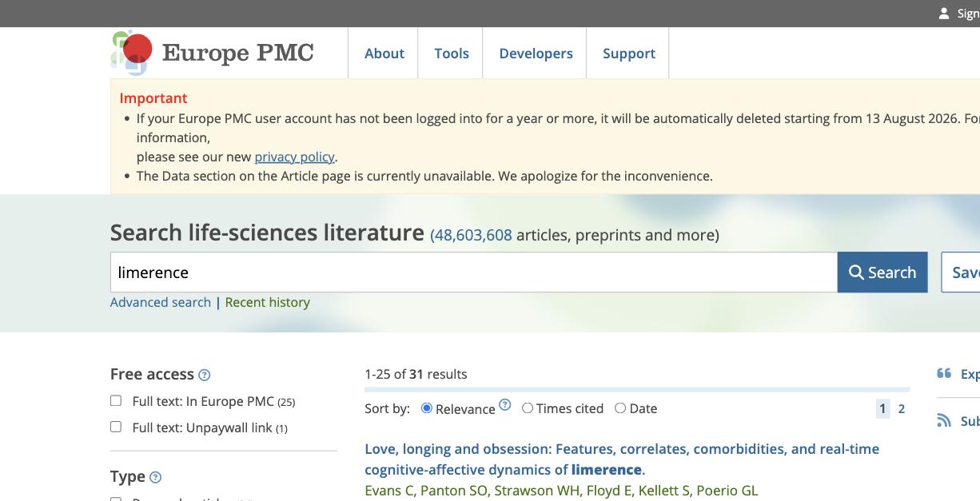980x501 pixels.
Task: Open the Free access help icon
Action: pyautogui.click(x=204, y=375)
